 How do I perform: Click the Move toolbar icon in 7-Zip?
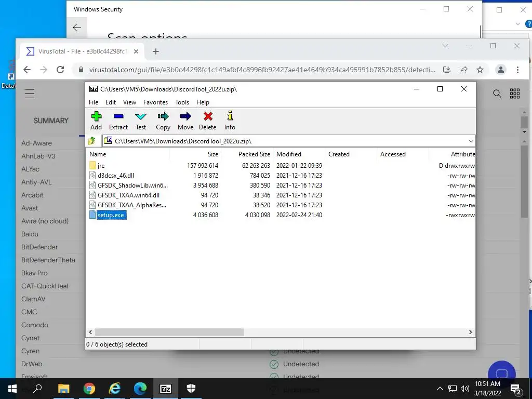[185, 121]
